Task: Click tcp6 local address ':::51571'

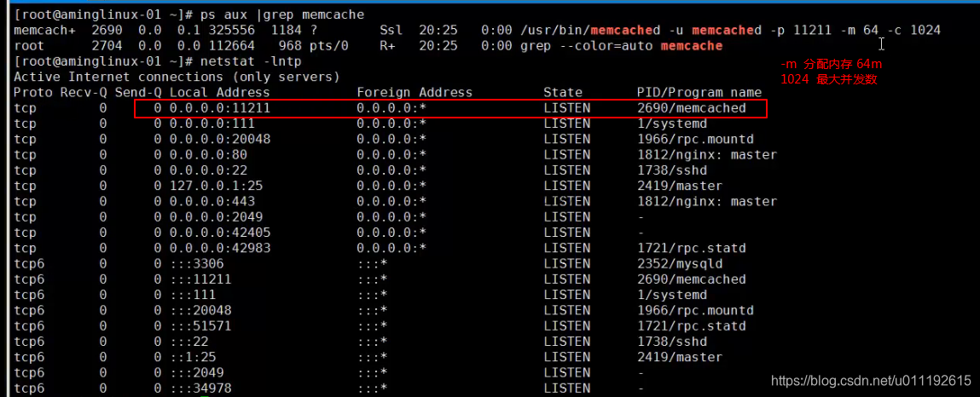Action: [200, 325]
